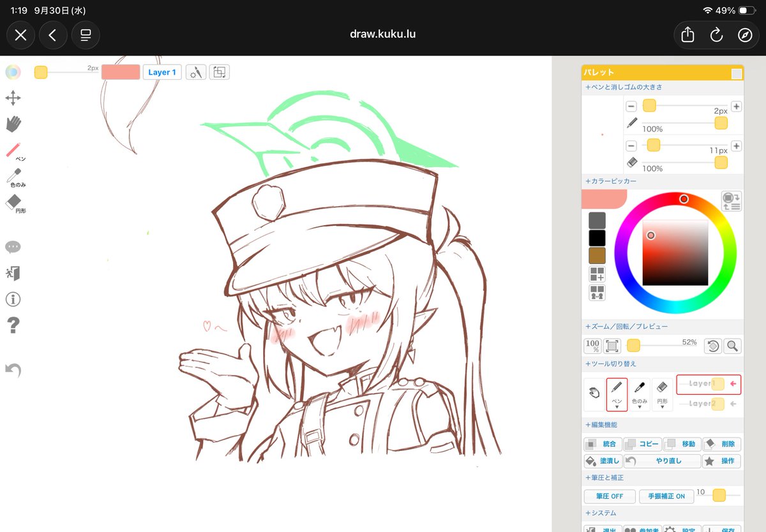Click the fit canvas to screen icon
The width and height of the screenshot is (766, 532).
click(x=612, y=346)
